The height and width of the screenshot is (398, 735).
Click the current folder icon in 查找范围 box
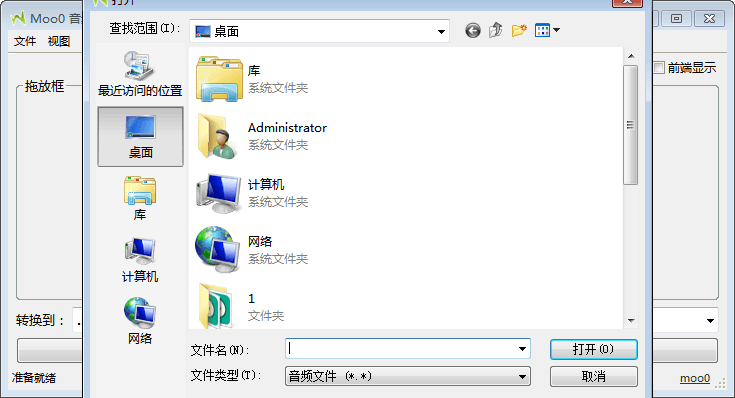[x=203, y=31]
